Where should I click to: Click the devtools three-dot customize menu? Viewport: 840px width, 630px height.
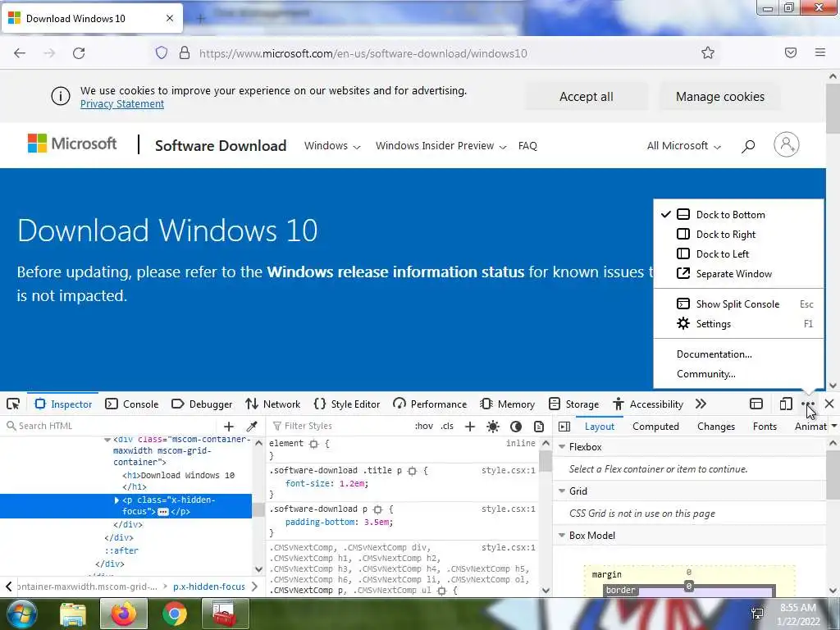coord(808,404)
